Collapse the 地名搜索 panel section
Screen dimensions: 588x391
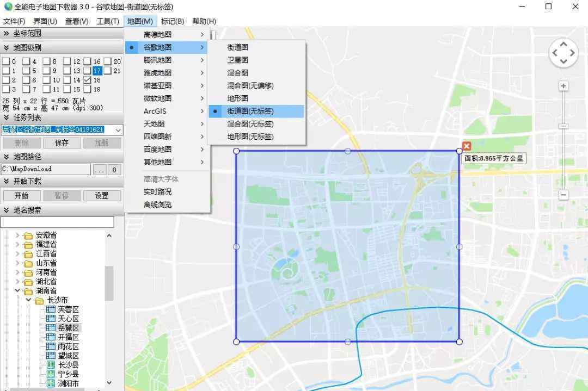point(7,210)
